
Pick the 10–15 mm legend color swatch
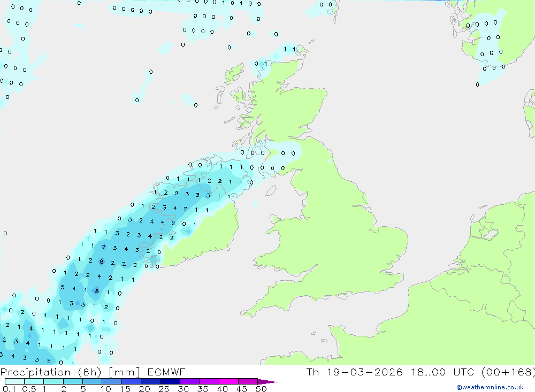click(x=112, y=381)
